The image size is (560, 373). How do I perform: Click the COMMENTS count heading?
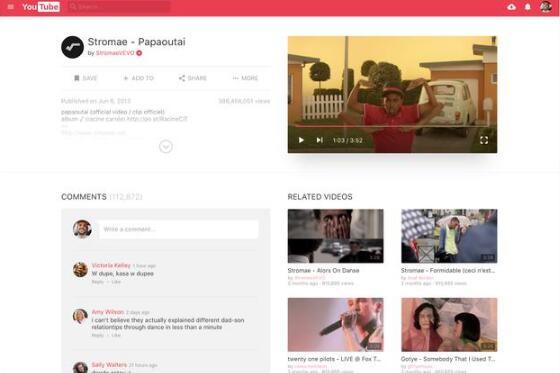(x=101, y=197)
